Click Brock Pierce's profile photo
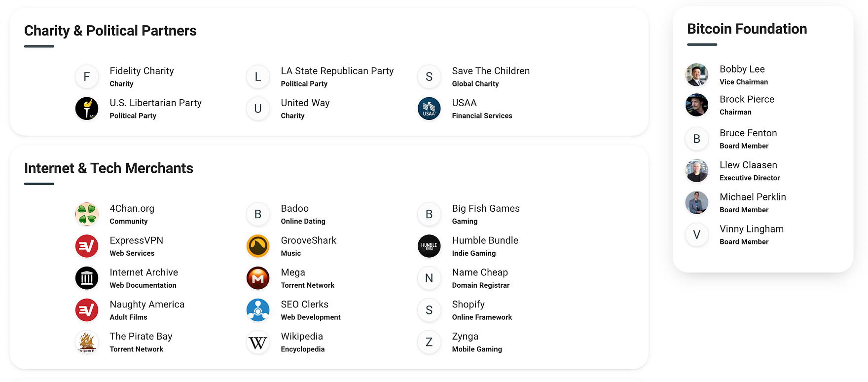This screenshot has height=382, width=868. (697, 105)
